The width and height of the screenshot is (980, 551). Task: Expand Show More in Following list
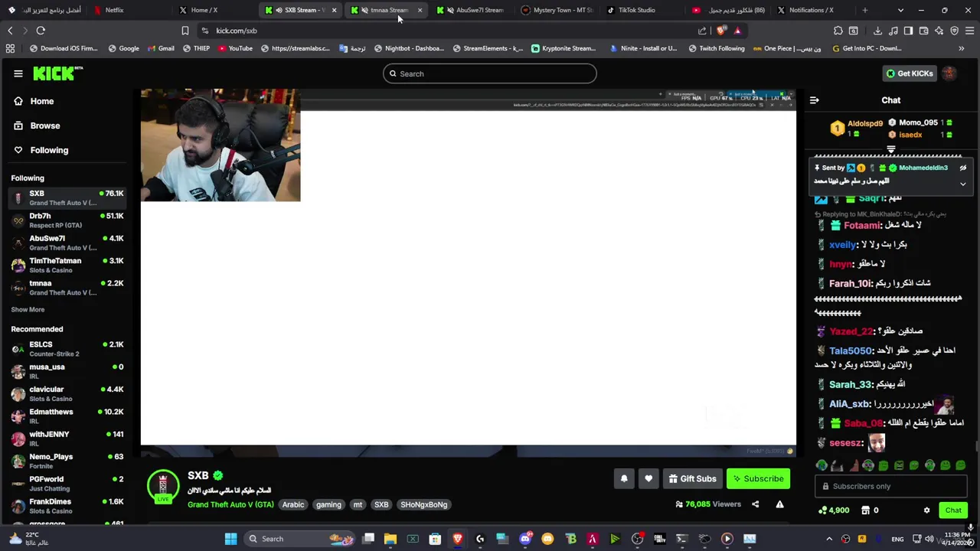coord(28,310)
